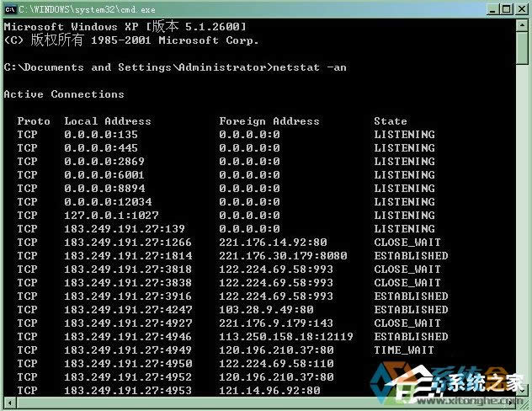The width and height of the screenshot is (532, 411).
Task: Click the horizontal scrollbar left arrow
Action: pyautogui.click(x=10, y=403)
